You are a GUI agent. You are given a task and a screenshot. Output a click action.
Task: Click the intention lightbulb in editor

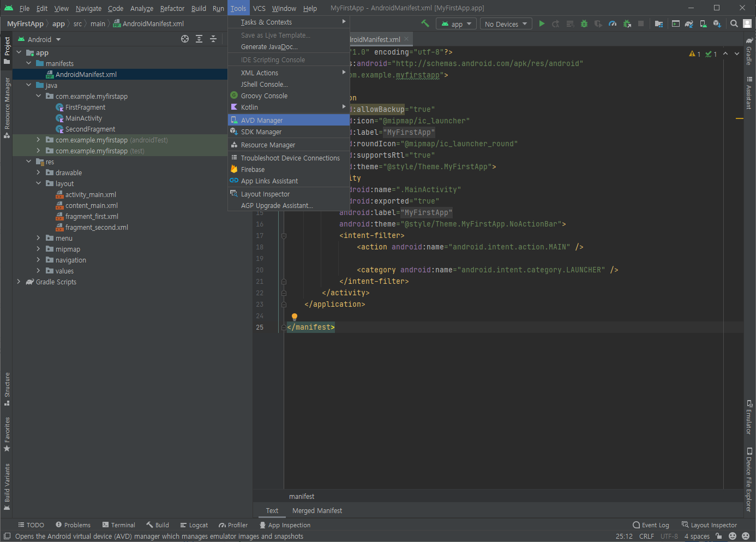[295, 317]
